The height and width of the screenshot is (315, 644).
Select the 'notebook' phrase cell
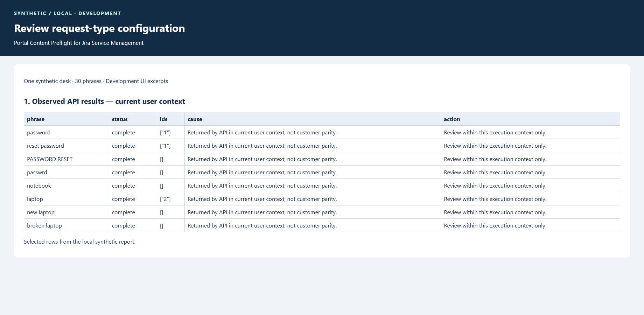tap(66, 185)
